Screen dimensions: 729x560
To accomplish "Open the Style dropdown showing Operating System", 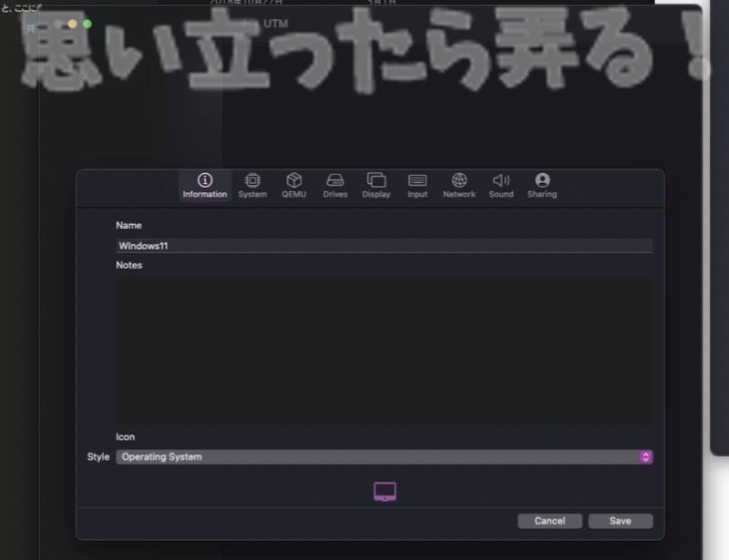I will tap(384, 457).
